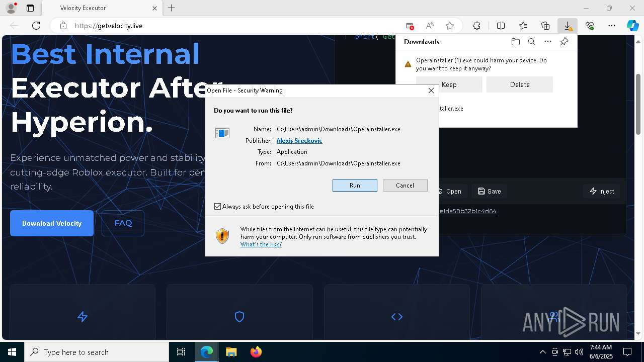This screenshot has height=362, width=644.
Task: Toggle the Downloads toolbar button
Action: (x=568, y=26)
